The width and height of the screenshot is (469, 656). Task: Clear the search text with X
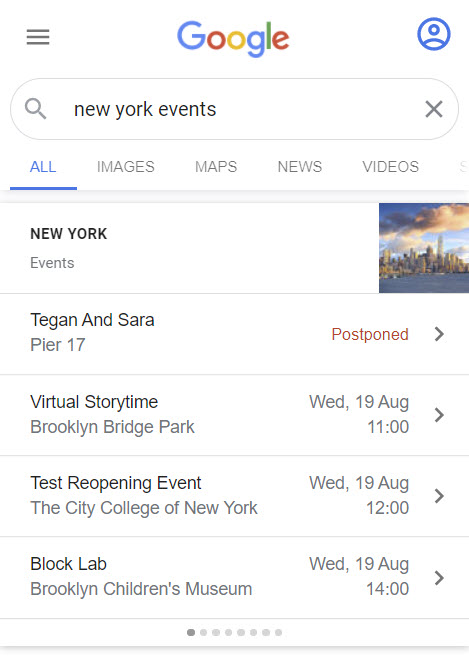point(434,110)
